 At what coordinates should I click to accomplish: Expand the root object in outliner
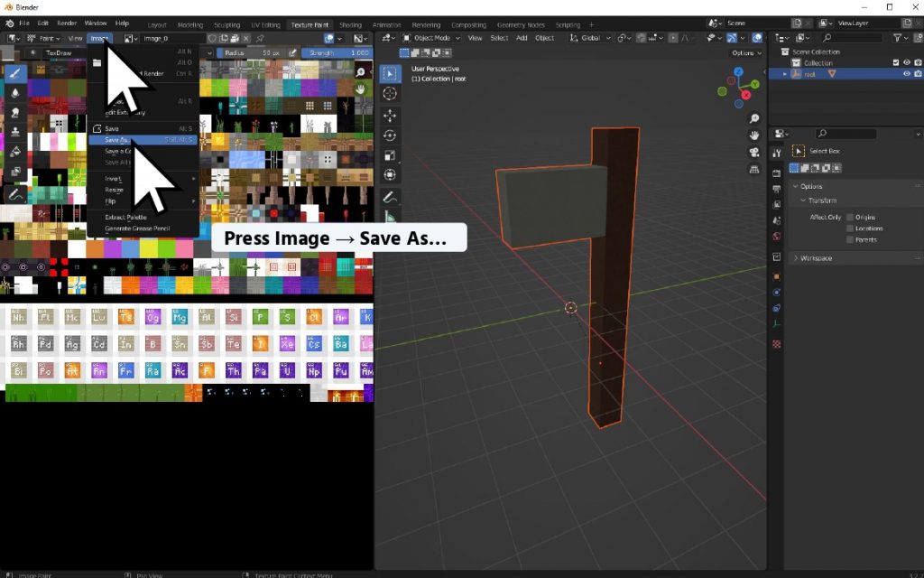click(784, 74)
